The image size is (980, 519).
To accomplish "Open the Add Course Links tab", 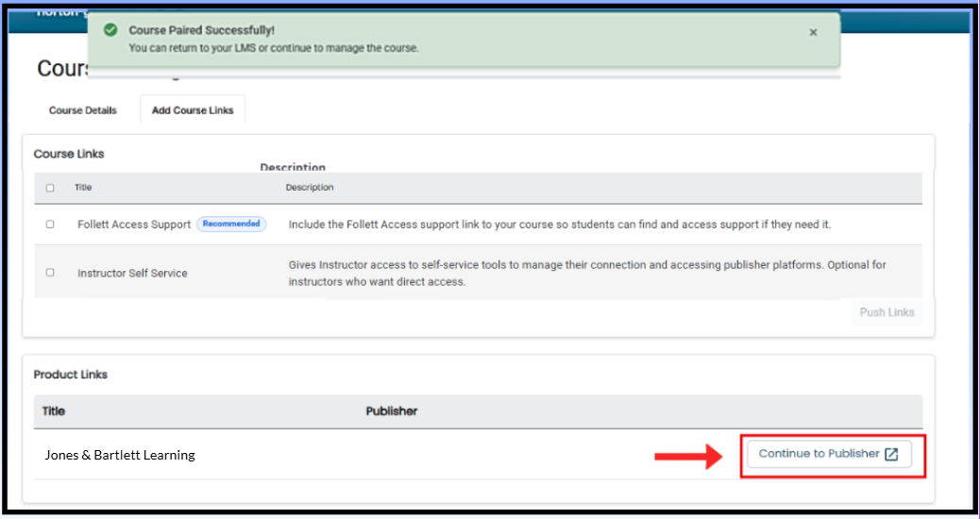I will coord(193,110).
